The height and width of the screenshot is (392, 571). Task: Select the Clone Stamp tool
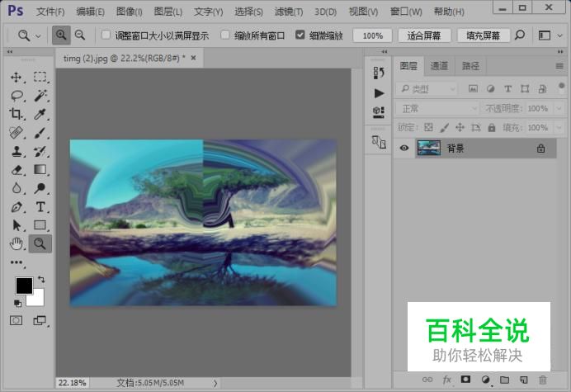coord(17,151)
